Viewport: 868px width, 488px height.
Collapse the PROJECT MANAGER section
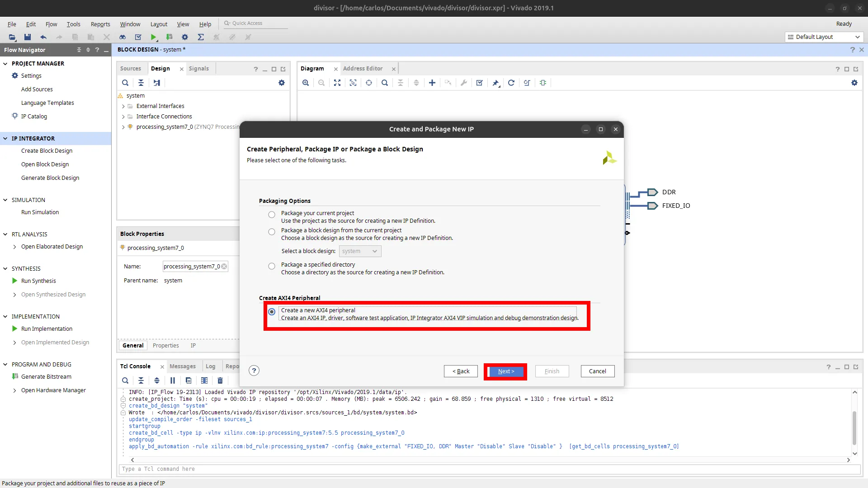pos(5,64)
